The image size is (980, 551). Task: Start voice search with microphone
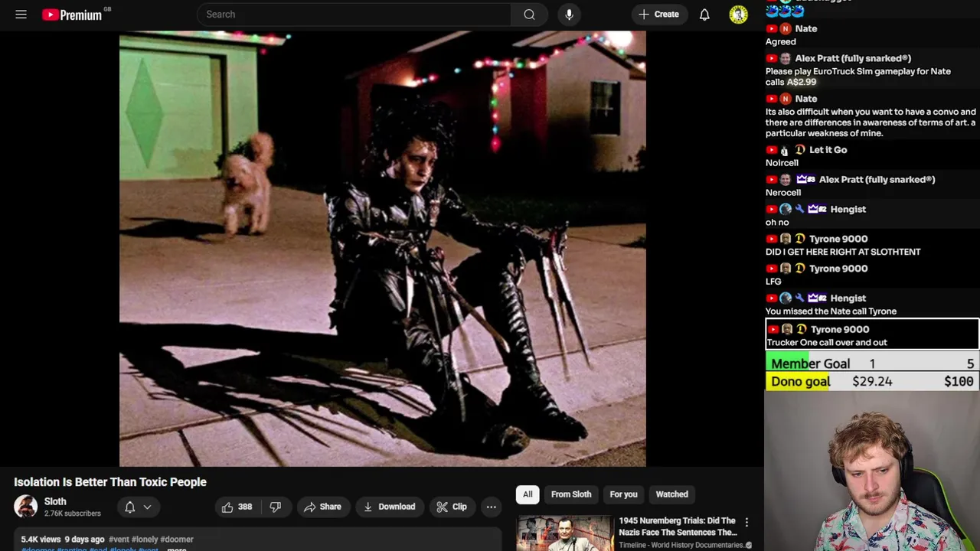click(x=569, y=15)
